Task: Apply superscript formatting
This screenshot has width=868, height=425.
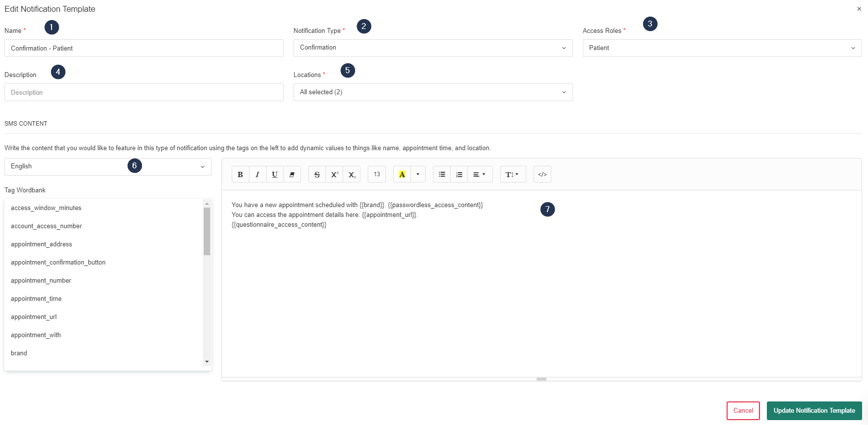Action: (334, 174)
